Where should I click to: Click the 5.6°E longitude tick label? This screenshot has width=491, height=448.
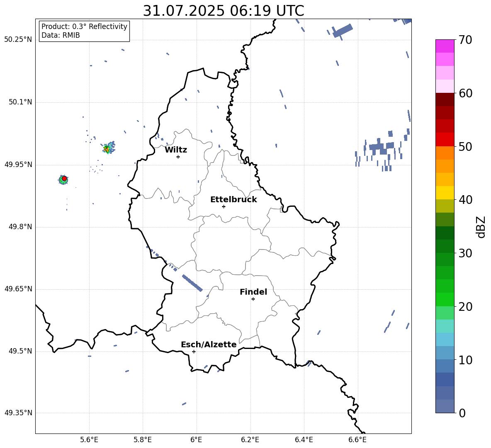pos(89,440)
